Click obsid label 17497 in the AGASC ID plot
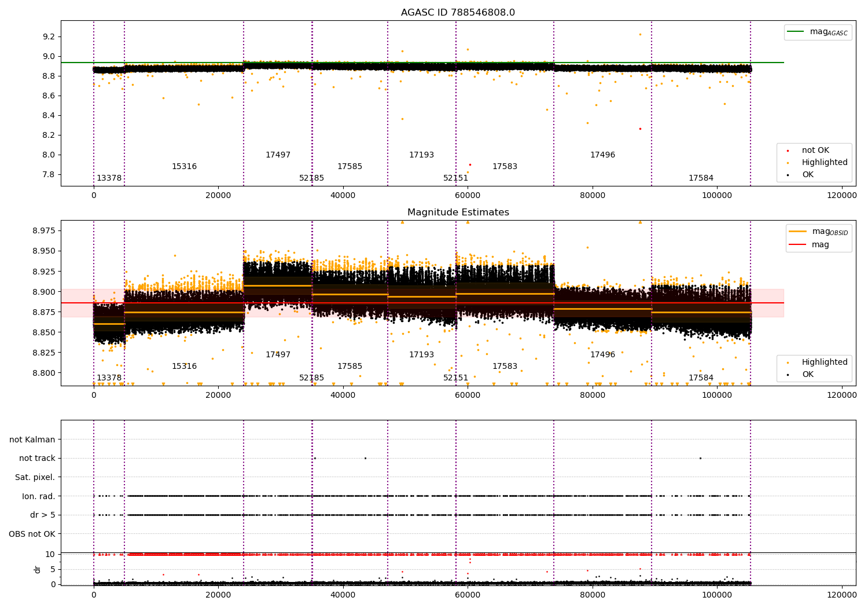868x608 pixels. [x=278, y=155]
